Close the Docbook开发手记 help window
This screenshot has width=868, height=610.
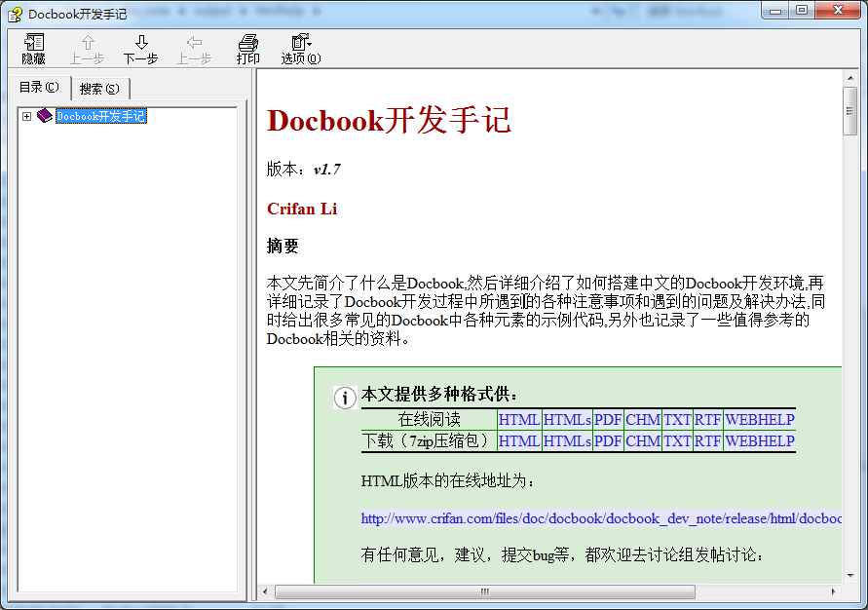coord(838,11)
